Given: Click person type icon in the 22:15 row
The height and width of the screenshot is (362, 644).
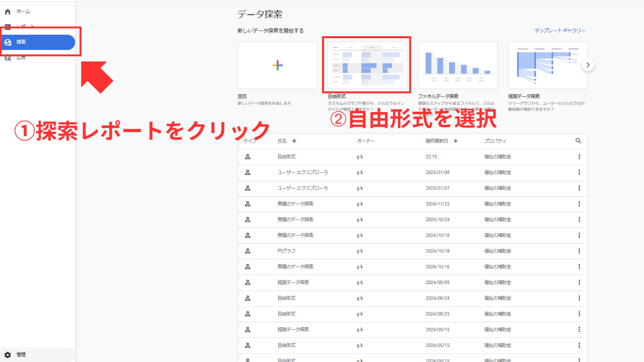Looking at the screenshot, I should [x=248, y=157].
